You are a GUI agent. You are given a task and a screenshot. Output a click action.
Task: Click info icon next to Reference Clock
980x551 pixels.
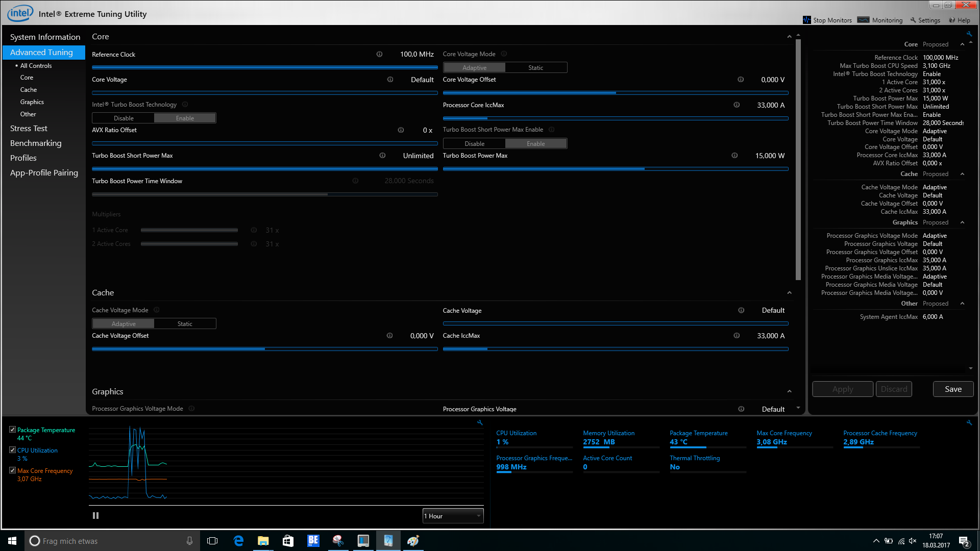coord(379,54)
